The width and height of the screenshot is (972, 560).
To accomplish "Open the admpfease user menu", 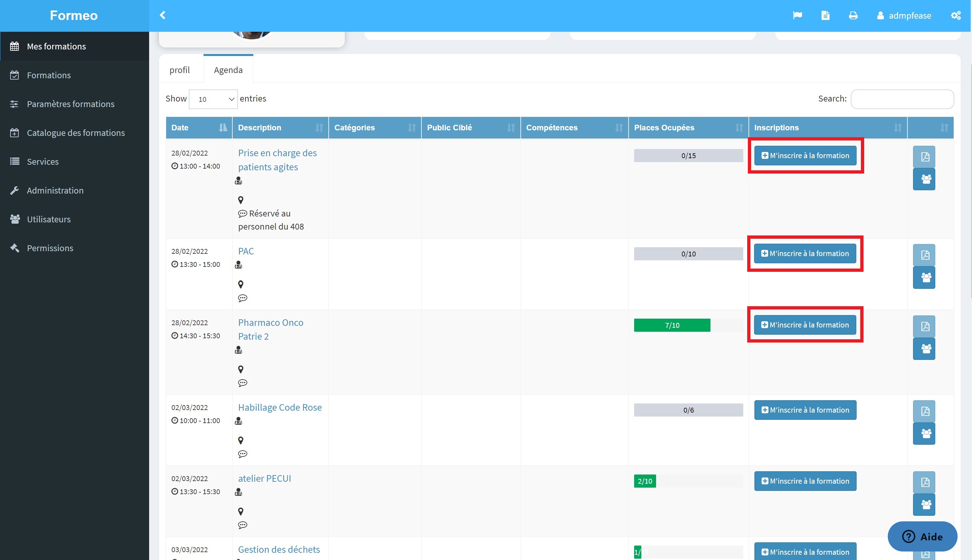I will pyautogui.click(x=904, y=15).
